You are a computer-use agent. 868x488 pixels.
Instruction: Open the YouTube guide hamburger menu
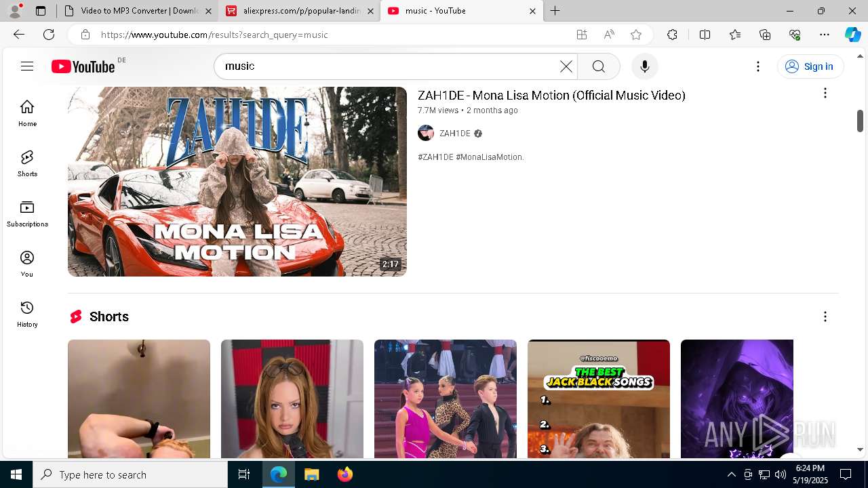(x=27, y=66)
